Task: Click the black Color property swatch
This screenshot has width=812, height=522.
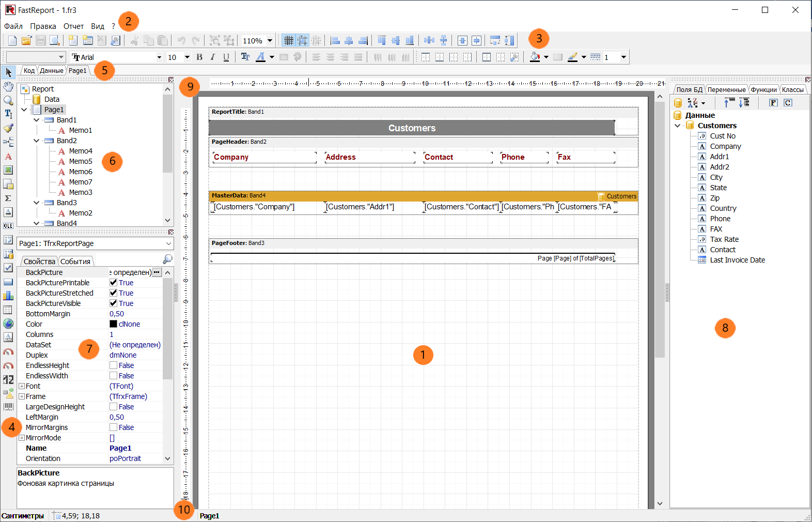Action: 113,324
